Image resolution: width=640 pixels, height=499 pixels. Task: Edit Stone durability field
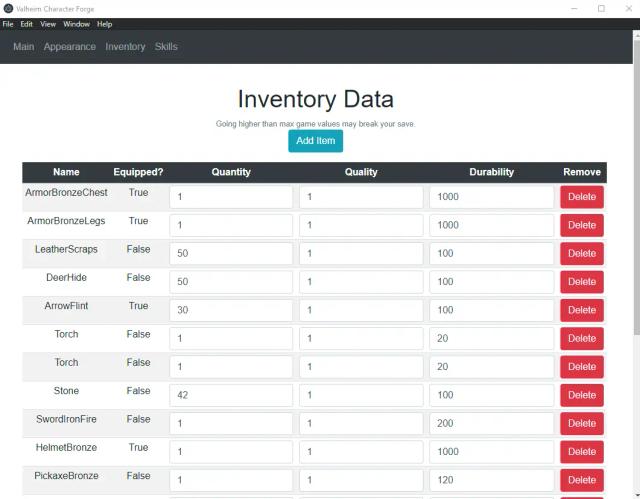[x=491, y=395]
